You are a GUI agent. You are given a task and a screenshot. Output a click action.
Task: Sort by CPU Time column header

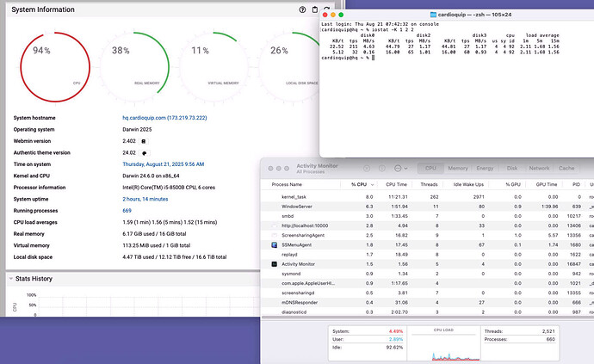396,184
